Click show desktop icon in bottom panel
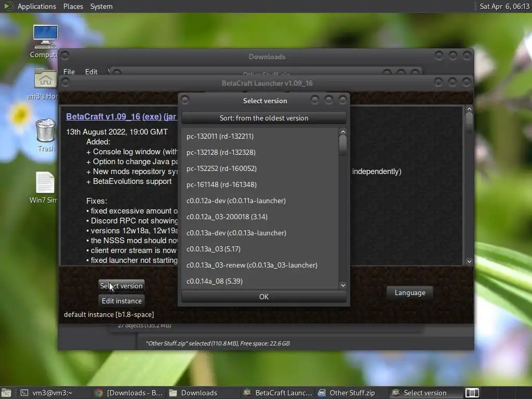The image size is (532, 399). coord(6,393)
